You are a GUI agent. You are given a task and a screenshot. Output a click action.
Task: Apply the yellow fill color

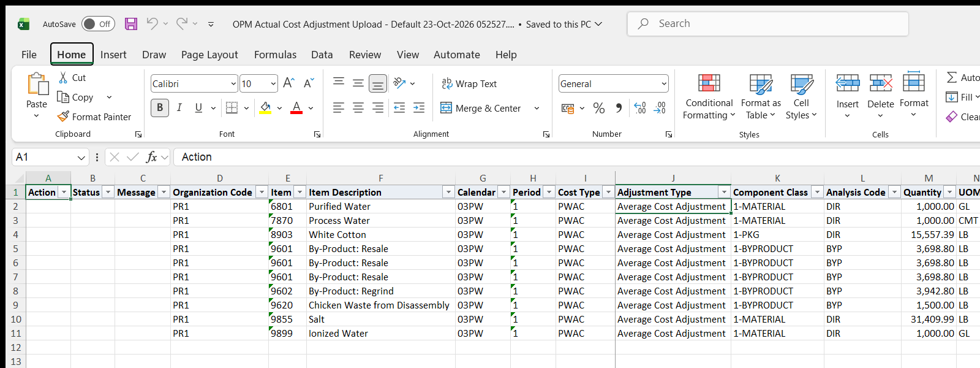point(265,108)
